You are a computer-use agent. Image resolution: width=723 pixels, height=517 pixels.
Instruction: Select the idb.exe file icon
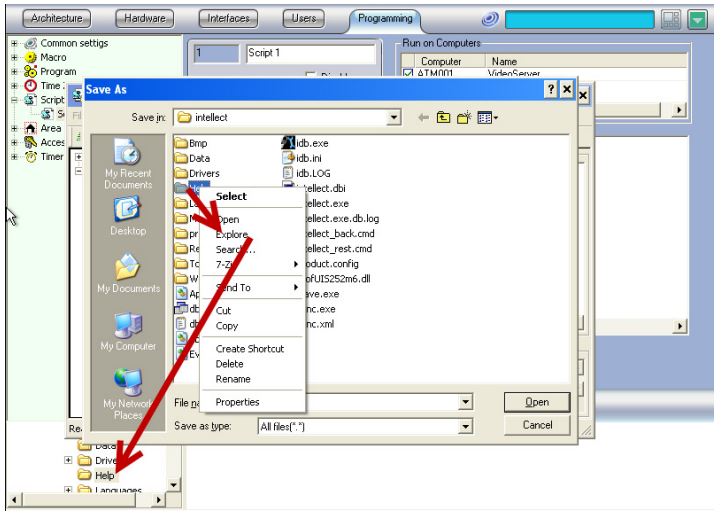[x=288, y=143]
